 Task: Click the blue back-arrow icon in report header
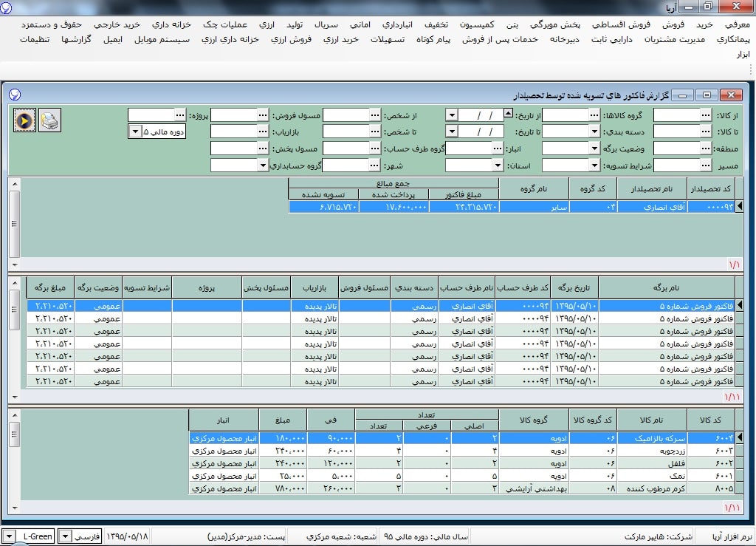pyautogui.click(x=14, y=95)
